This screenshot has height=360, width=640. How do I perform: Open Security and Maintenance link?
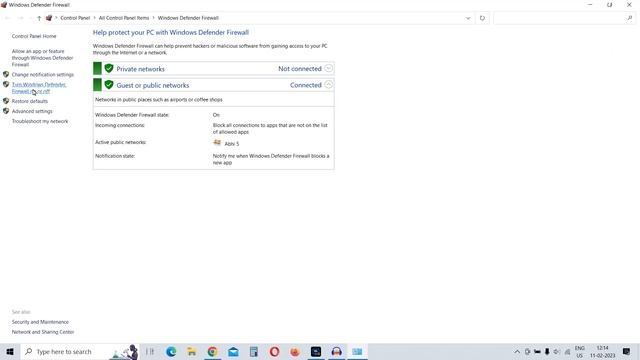point(40,322)
